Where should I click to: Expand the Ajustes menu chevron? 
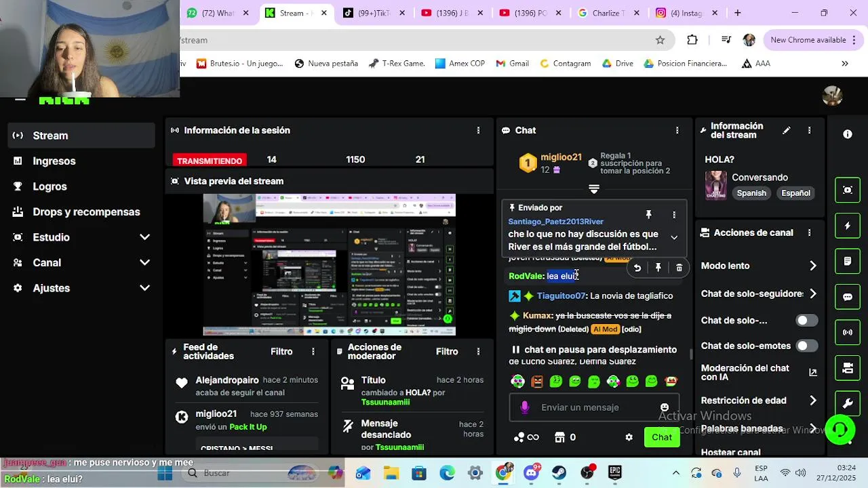(x=144, y=288)
